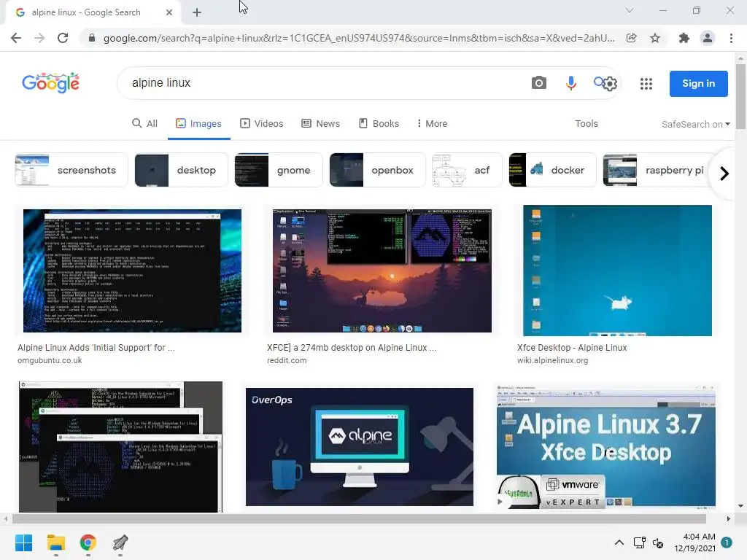Select the Images tab
Screen dimensions: 747x560
click(198, 124)
